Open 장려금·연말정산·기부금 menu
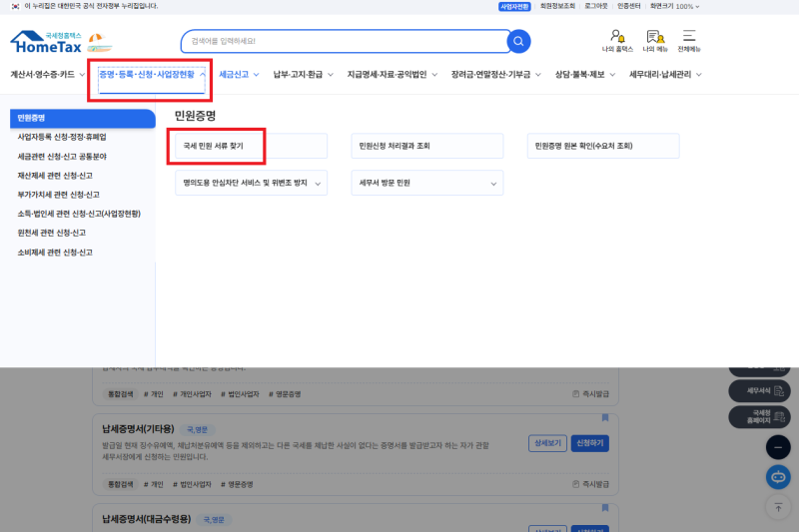799x532 pixels. pyautogui.click(x=495, y=74)
